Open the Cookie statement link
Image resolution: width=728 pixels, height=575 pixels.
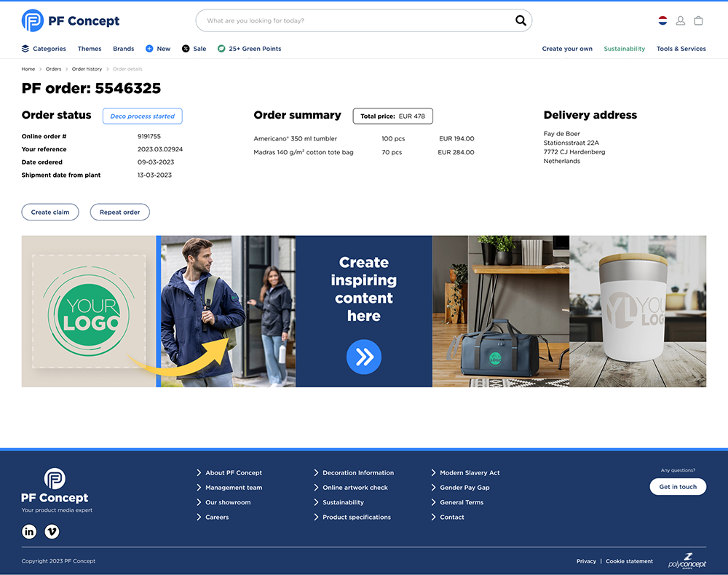[x=629, y=561]
